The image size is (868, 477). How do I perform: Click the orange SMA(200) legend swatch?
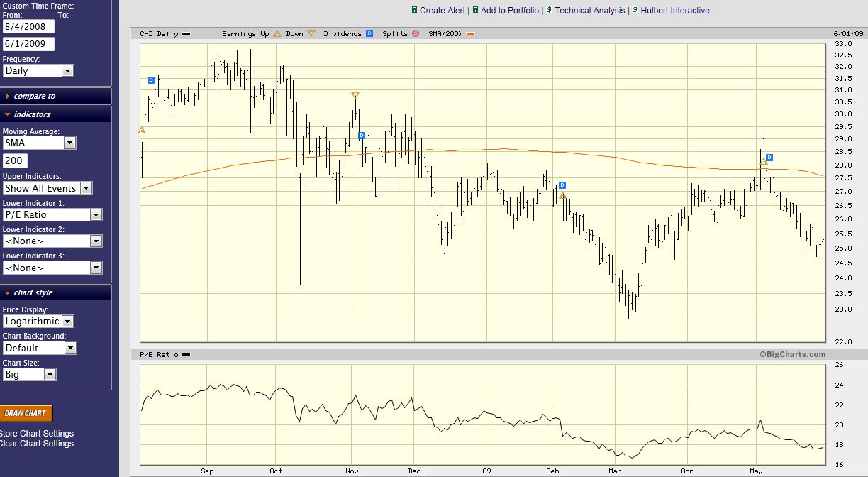click(x=471, y=34)
